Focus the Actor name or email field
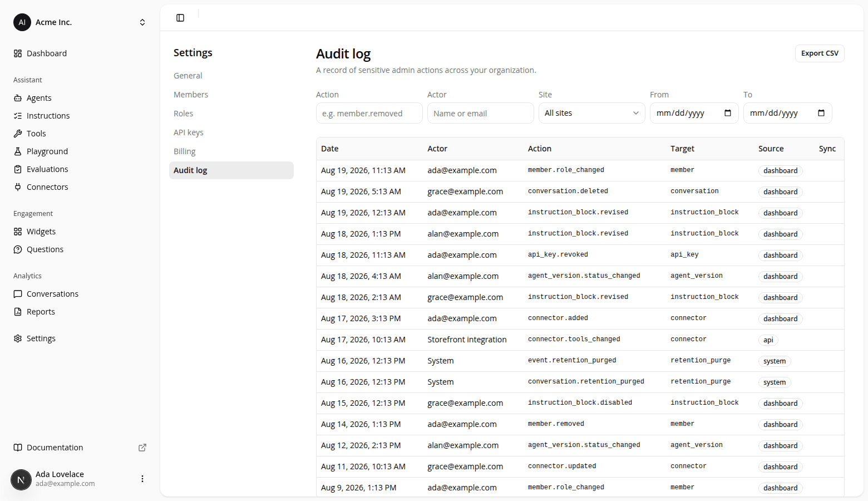The width and height of the screenshot is (868, 501). click(481, 113)
